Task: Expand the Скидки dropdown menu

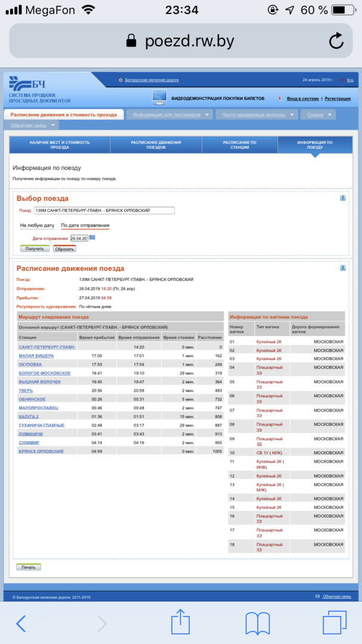Action: [318, 114]
